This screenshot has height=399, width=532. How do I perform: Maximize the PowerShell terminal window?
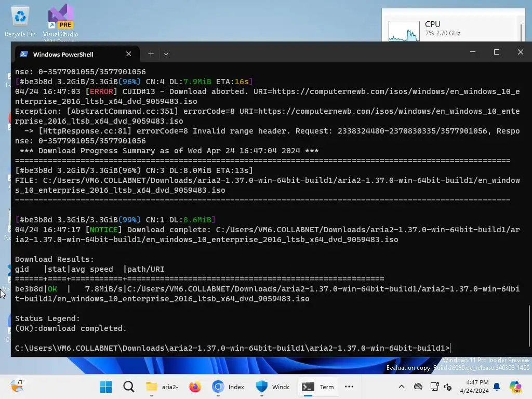click(x=496, y=52)
